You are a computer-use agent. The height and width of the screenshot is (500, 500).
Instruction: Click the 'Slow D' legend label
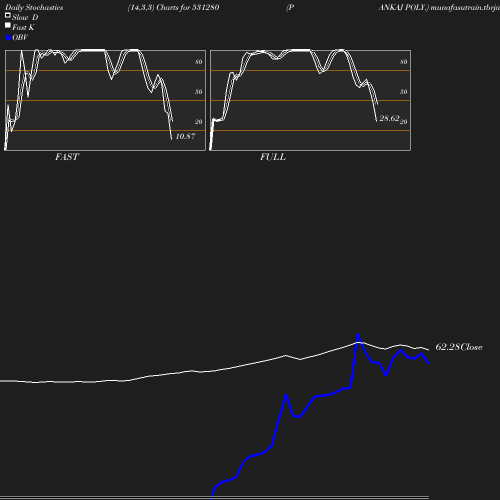click(25, 17)
